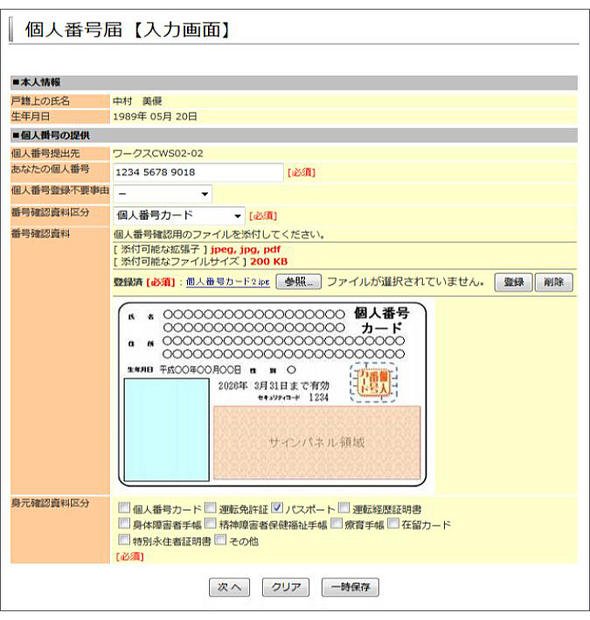590x620 pixels.
Task: Click the 次へ button
Action: point(229,587)
